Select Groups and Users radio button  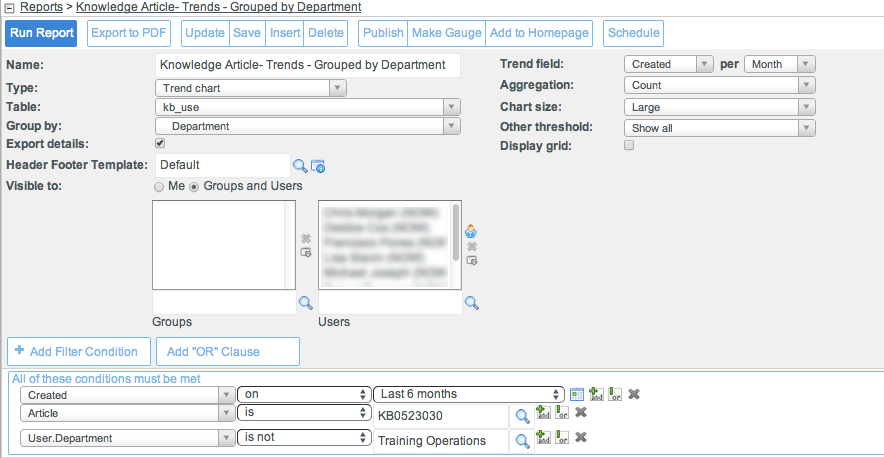coord(195,187)
